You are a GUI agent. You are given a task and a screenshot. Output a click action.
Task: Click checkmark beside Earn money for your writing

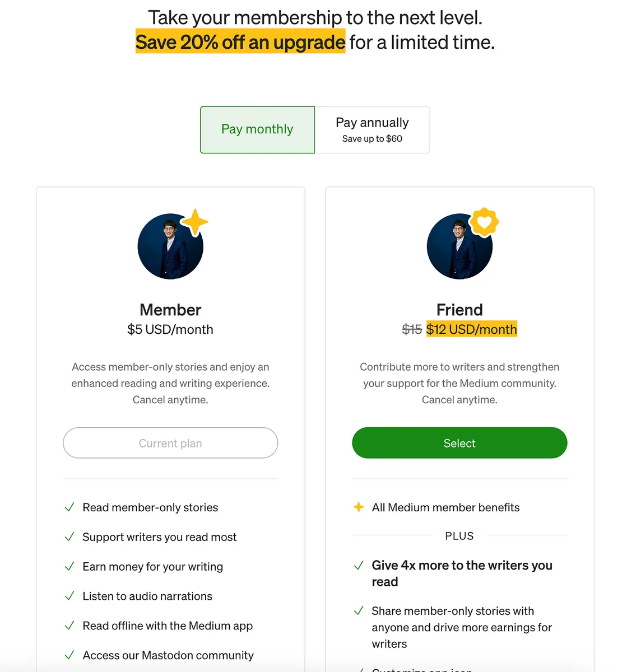pos(69,567)
